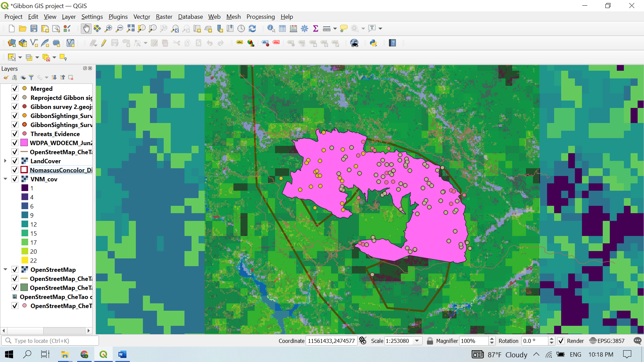Open the Processing menu

(261, 17)
